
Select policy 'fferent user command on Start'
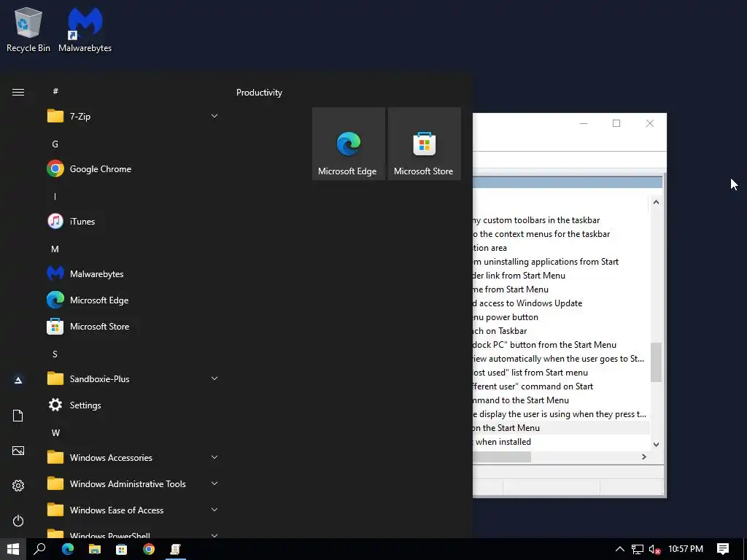pyautogui.click(x=560, y=386)
